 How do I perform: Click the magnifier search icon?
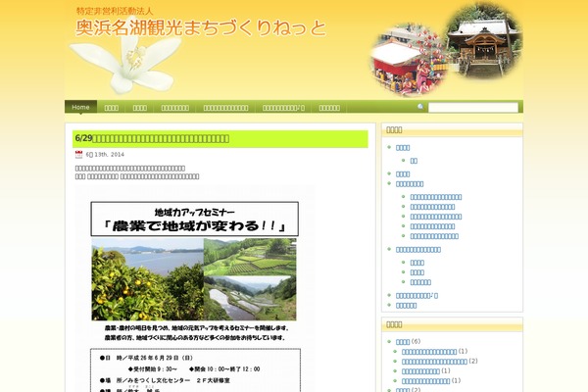[x=420, y=107]
